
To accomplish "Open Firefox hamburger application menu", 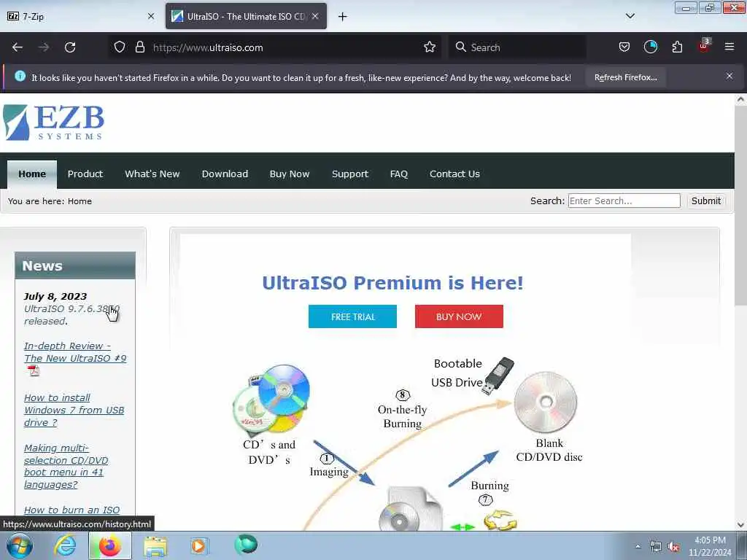I will 729,47.
